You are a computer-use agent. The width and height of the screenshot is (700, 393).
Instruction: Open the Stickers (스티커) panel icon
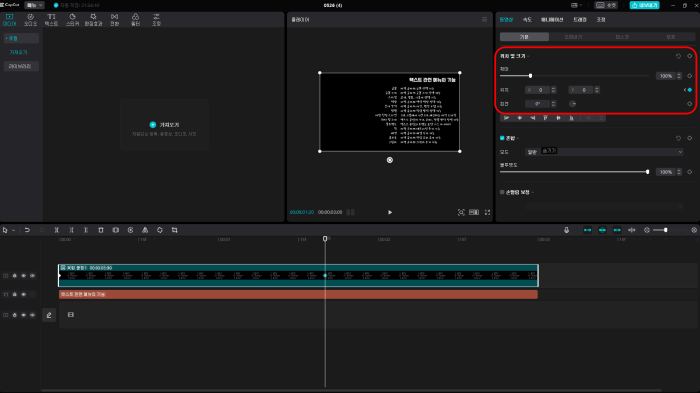click(72, 19)
